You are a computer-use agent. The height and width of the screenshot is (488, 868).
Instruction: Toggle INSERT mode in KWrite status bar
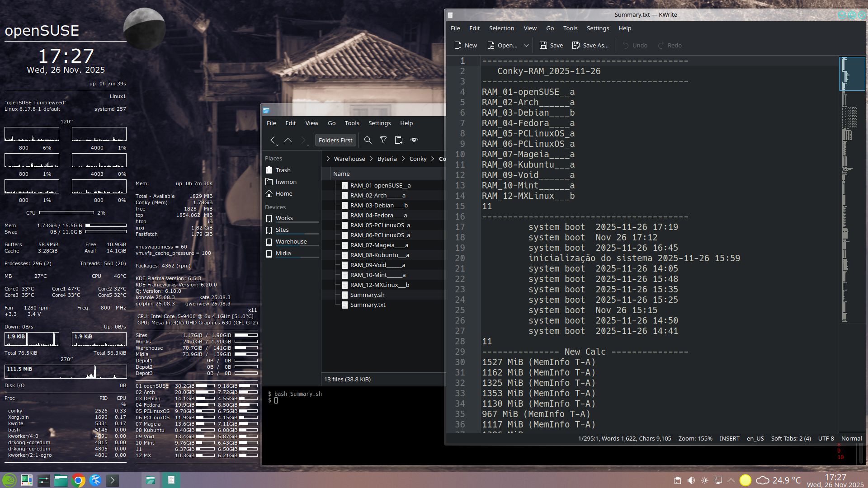tap(729, 438)
